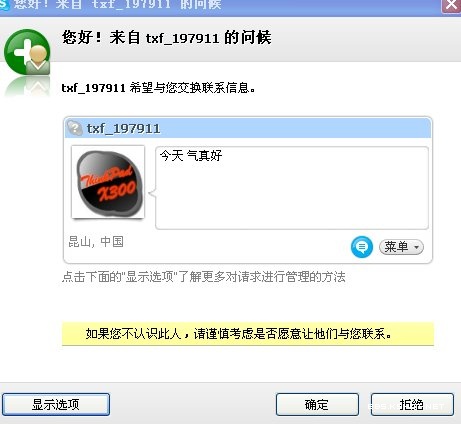Click the hint text about 显示选项
The width and height of the screenshot is (461, 424).
[204, 277]
